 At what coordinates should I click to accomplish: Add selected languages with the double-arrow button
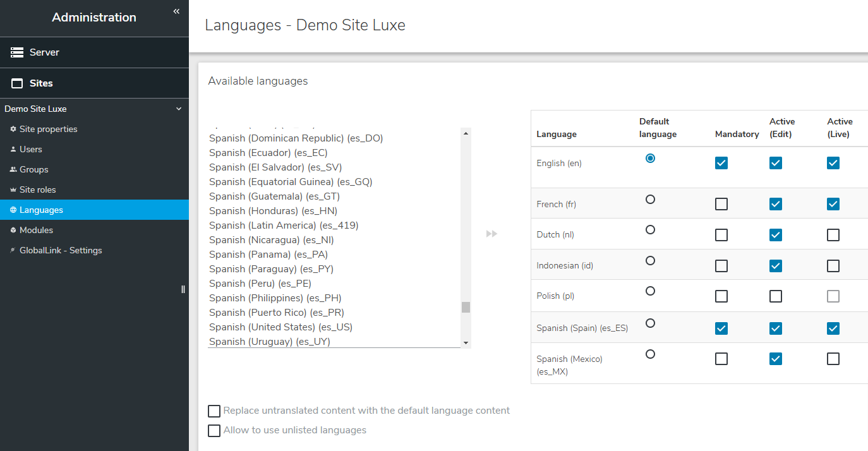(491, 234)
